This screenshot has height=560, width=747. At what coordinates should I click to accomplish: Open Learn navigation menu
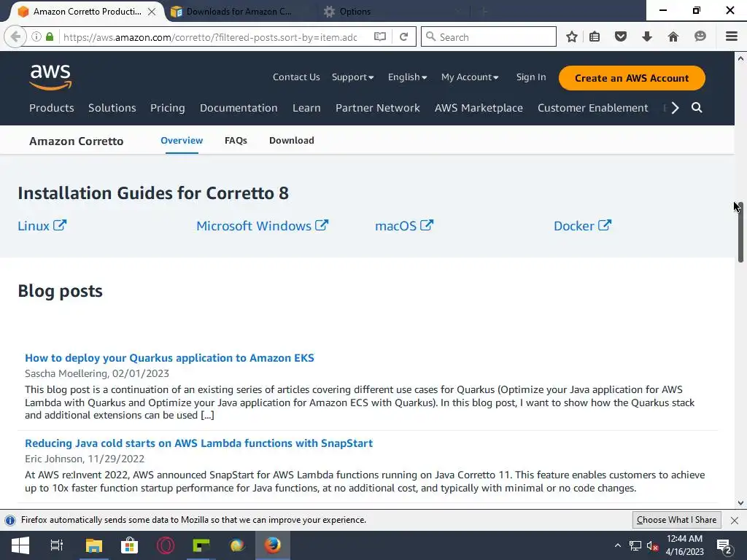(x=306, y=108)
